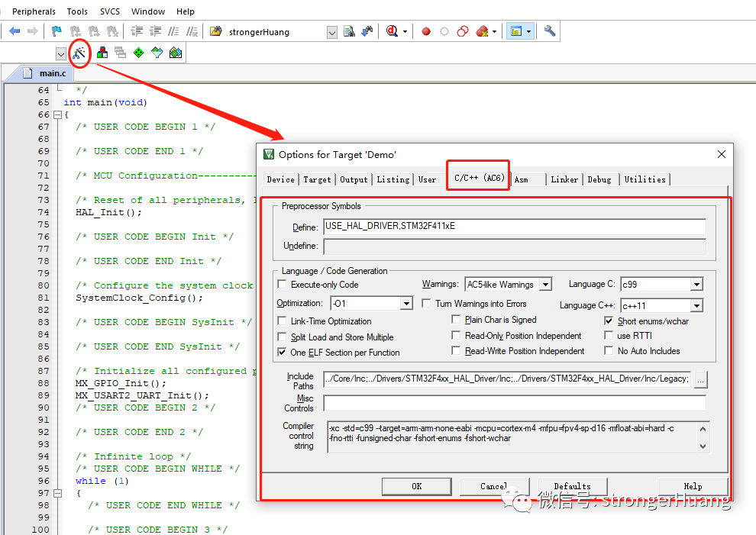This screenshot has height=535, width=756.
Task: Expand the Language C dropdown
Action: (x=696, y=285)
